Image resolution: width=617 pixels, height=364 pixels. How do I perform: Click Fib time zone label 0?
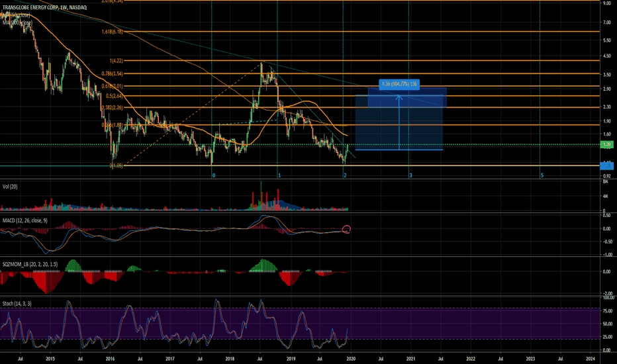214,175
